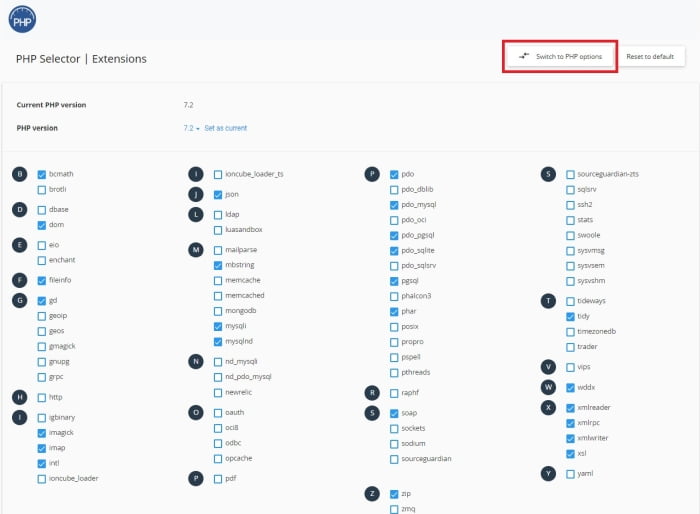The width and height of the screenshot is (700, 514).
Task: Enable the memcached extension
Action: point(218,296)
